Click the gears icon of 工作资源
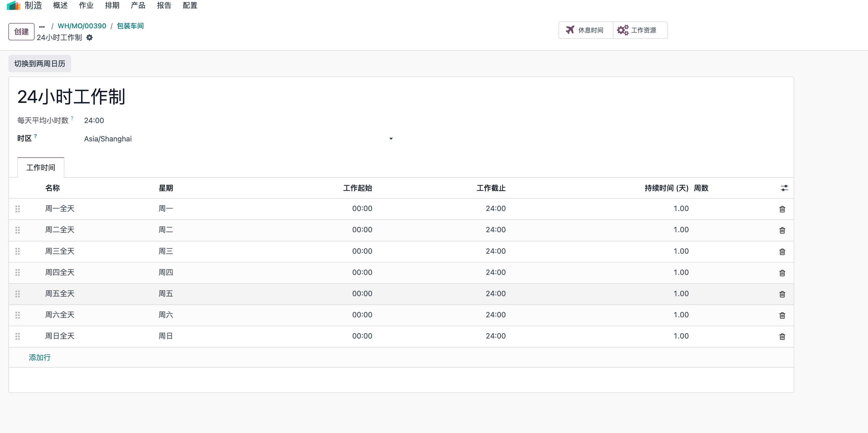The width and height of the screenshot is (868, 433). pos(622,30)
